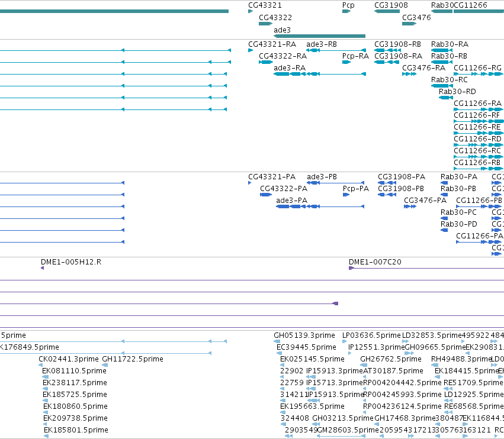Image resolution: width=504 pixels, height=439 pixels.
Task: Click EST IP15713.3prime
Action: pos(334,383)
